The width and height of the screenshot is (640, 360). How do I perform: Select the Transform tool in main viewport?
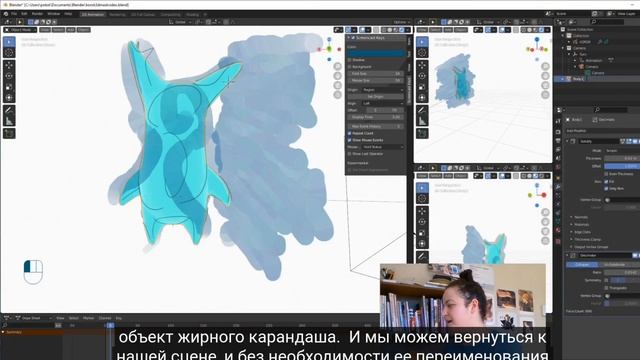(x=9, y=97)
